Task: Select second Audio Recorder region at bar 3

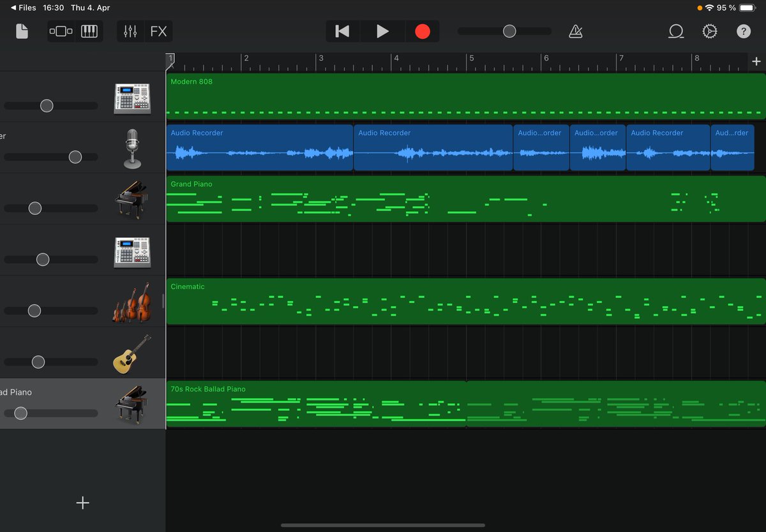Action: tap(433, 147)
